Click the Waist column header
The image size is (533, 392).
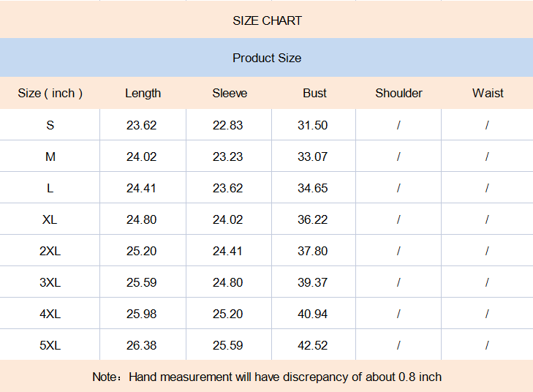tap(488, 93)
